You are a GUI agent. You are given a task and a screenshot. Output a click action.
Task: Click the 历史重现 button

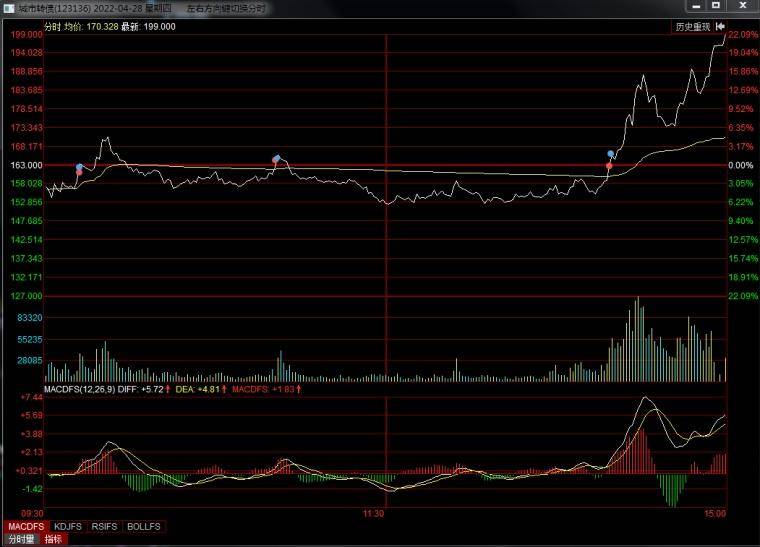pyautogui.click(x=693, y=27)
